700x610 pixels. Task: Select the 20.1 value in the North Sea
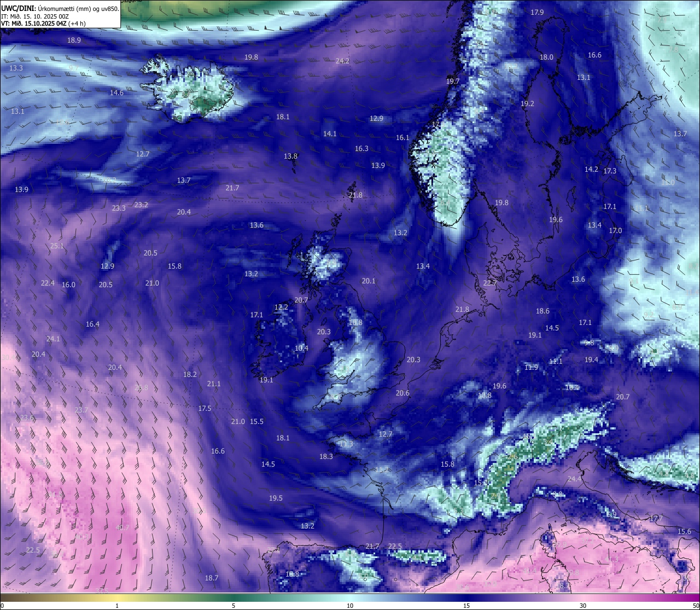click(x=369, y=281)
